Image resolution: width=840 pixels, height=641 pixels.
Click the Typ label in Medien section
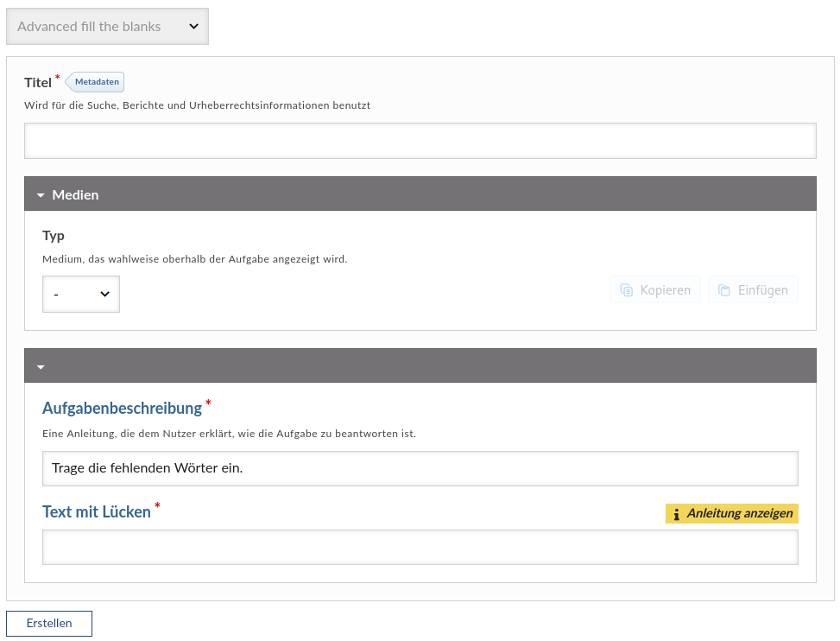54,236
